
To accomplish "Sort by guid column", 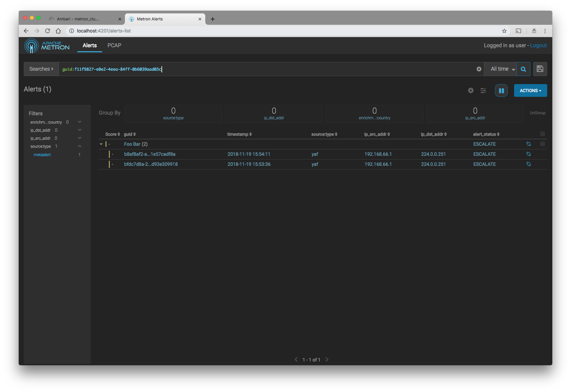I will (130, 134).
